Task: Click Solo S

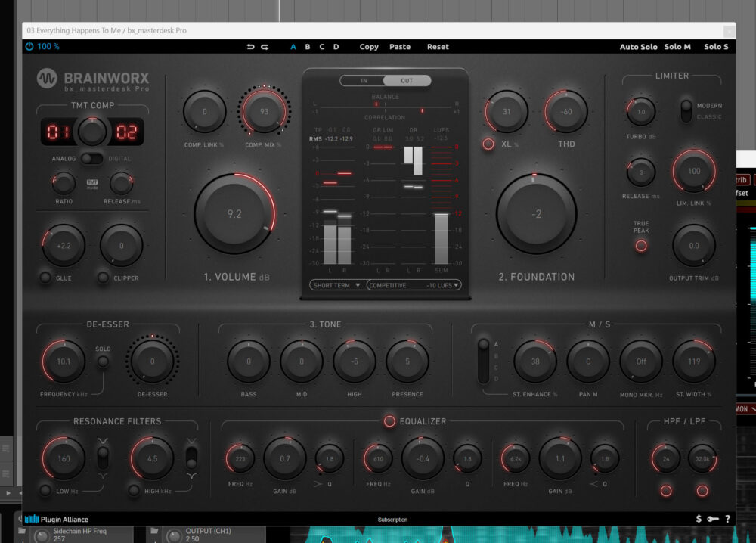Action: pyautogui.click(x=716, y=47)
